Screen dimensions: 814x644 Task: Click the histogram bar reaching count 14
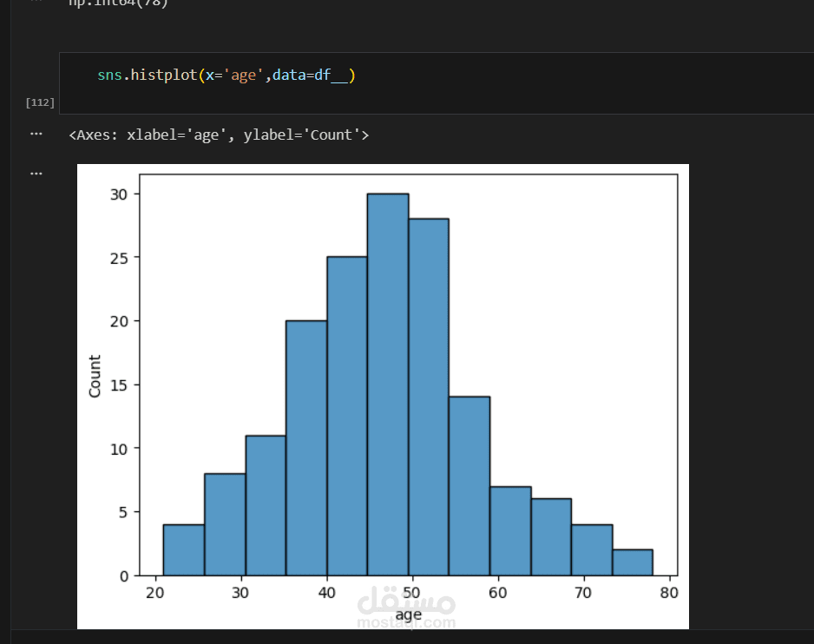[469, 486]
